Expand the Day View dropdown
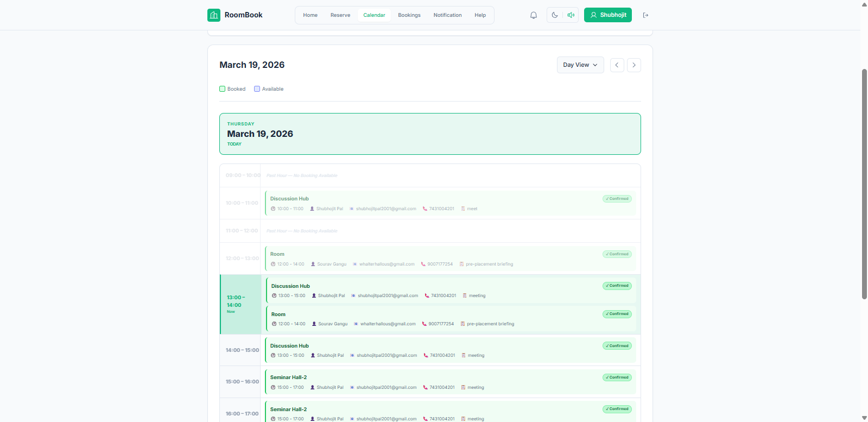868x422 pixels. 580,65
